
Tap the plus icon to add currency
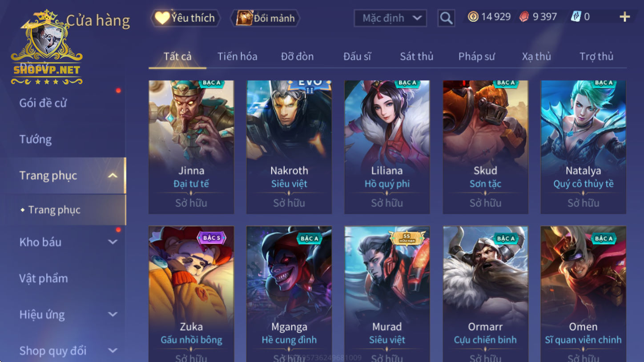coord(625,17)
